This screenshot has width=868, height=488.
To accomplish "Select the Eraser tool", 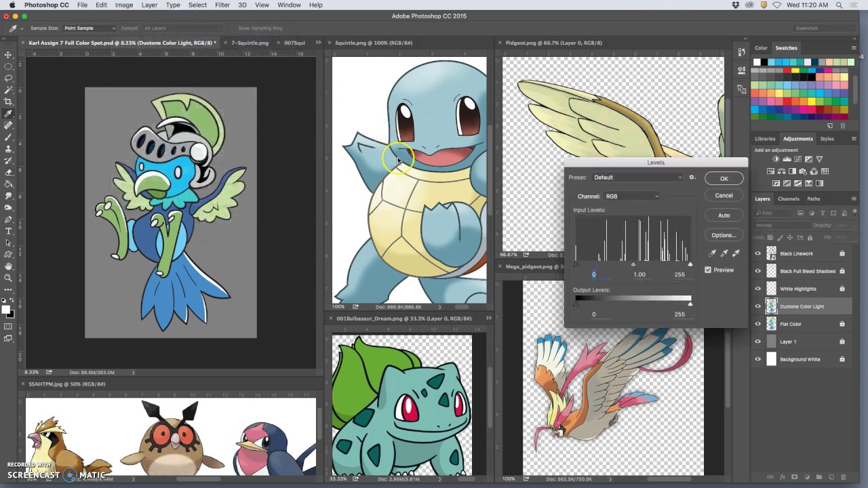I will click(x=8, y=172).
